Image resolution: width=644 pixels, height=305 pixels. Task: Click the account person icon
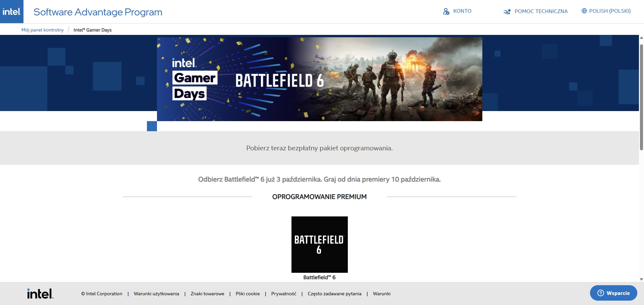[446, 11]
